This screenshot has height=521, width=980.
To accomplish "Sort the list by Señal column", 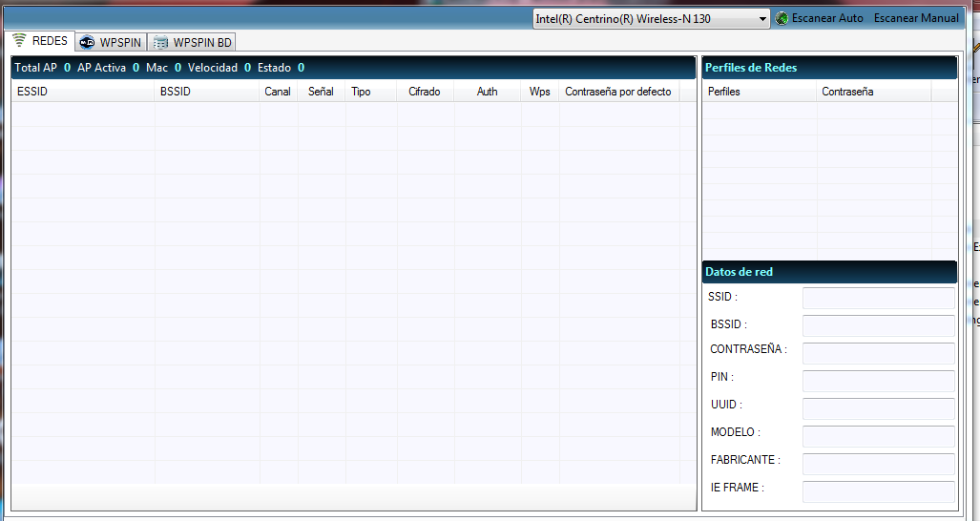I will pyautogui.click(x=321, y=92).
